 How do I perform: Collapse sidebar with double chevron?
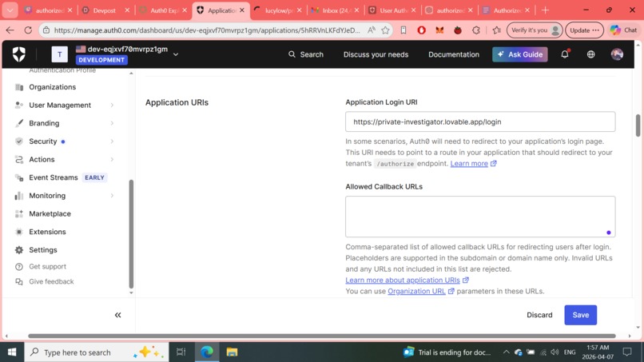click(118, 315)
